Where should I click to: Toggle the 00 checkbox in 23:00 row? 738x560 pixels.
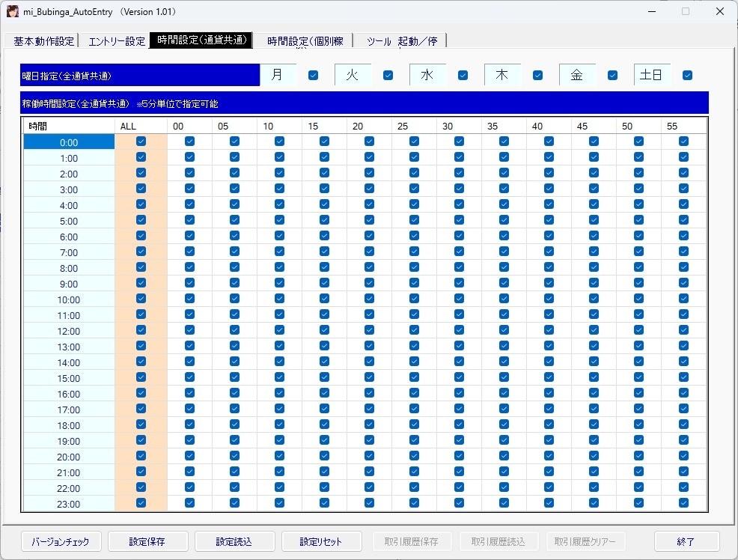(189, 502)
